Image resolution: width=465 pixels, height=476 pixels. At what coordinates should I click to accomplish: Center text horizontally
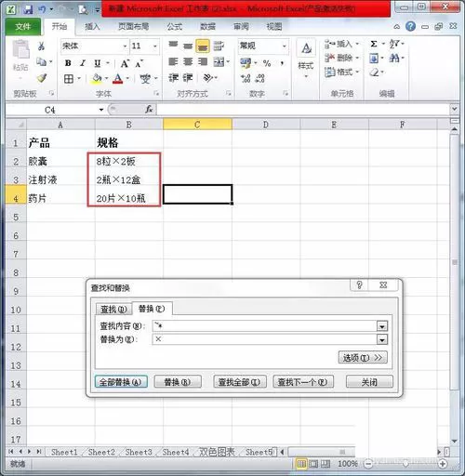pos(188,62)
